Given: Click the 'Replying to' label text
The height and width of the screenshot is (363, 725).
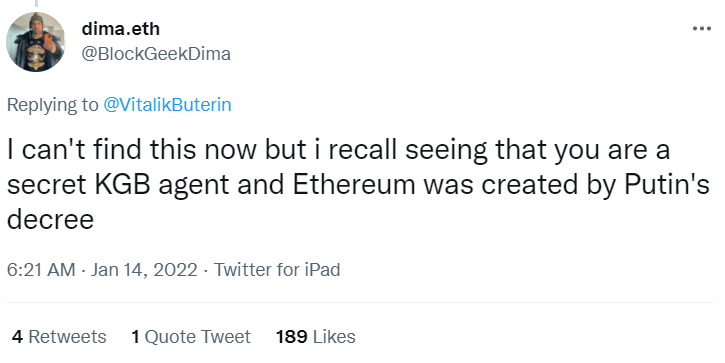Looking at the screenshot, I should tap(53, 105).
